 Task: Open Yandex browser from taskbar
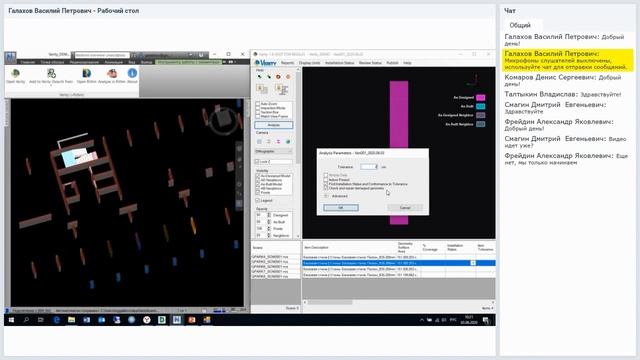point(147,320)
